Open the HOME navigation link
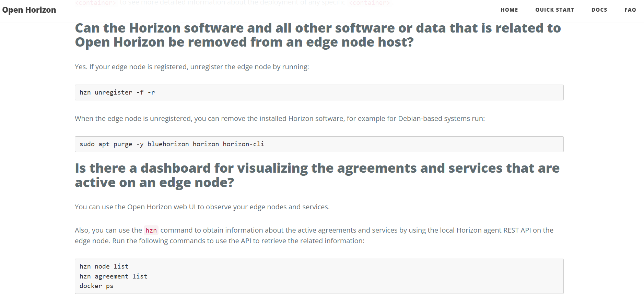This screenshot has width=644, height=297. pos(509,10)
